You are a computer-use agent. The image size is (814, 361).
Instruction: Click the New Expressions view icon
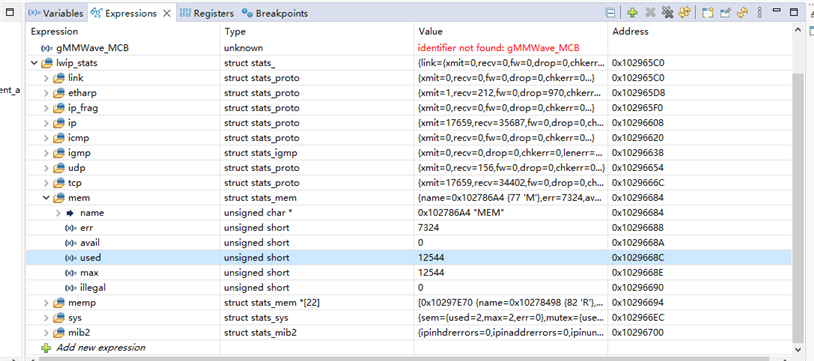(x=707, y=13)
